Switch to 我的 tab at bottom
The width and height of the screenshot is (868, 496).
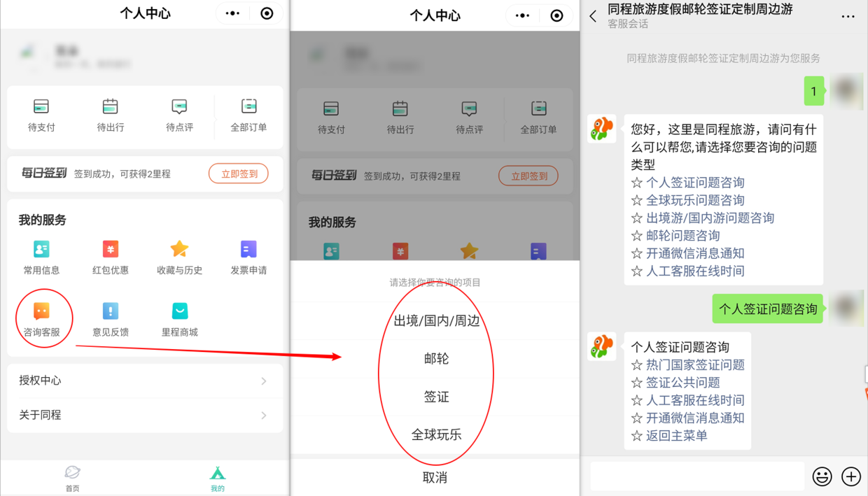point(218,478)
